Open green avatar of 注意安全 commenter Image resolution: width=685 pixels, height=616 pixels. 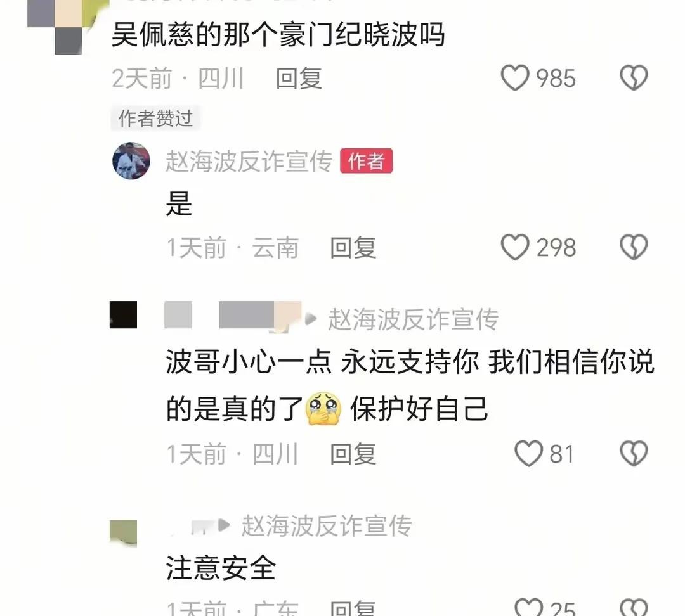(x=123, y=533)
